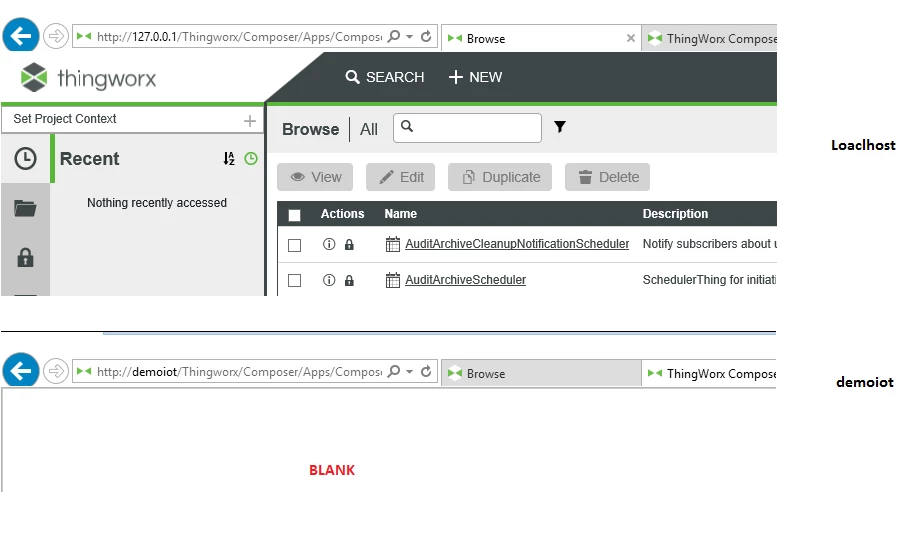Click Set Project Context field
The image size is (905, 549).
[132, 119]
